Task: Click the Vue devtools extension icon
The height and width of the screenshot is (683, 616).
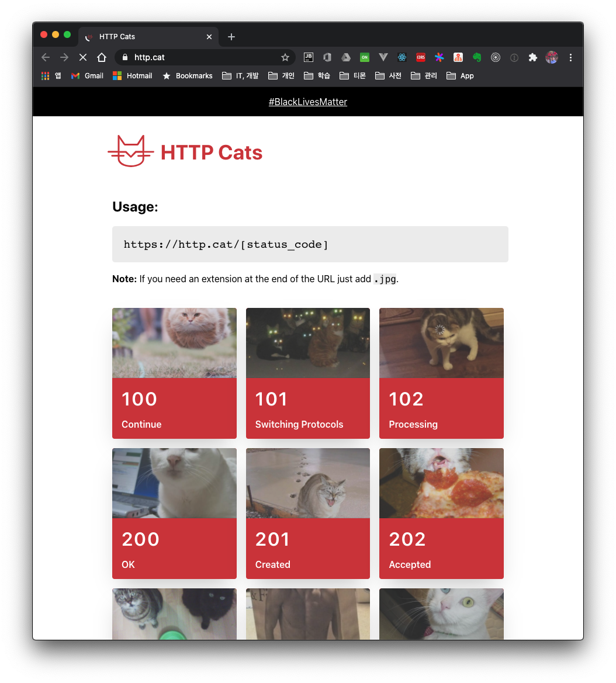Action: tap(383, 57)
